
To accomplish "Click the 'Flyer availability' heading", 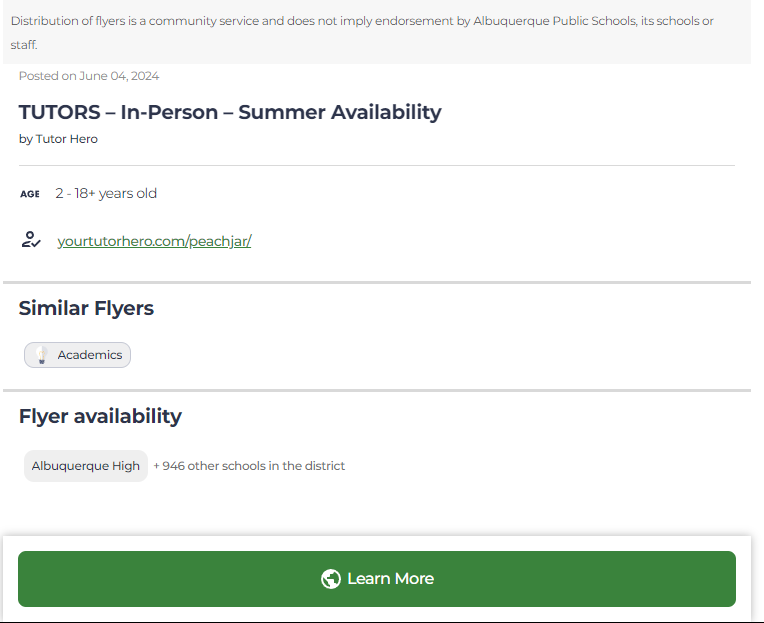I will 100,416.
